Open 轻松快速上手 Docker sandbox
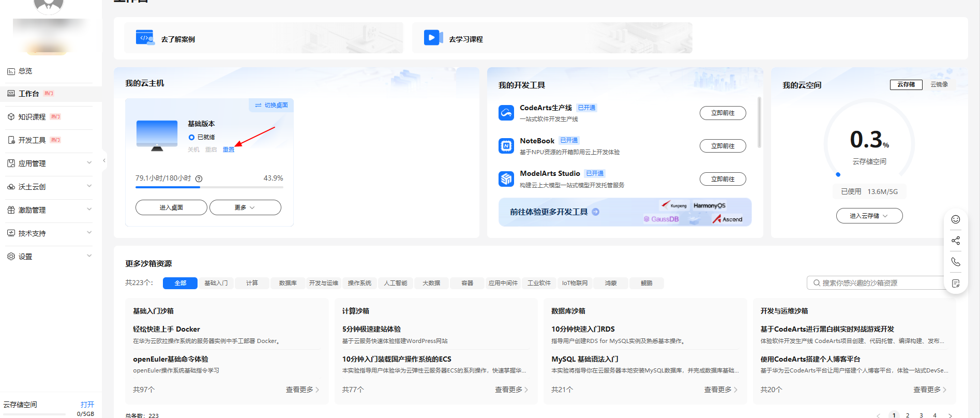 pos(167,329)
